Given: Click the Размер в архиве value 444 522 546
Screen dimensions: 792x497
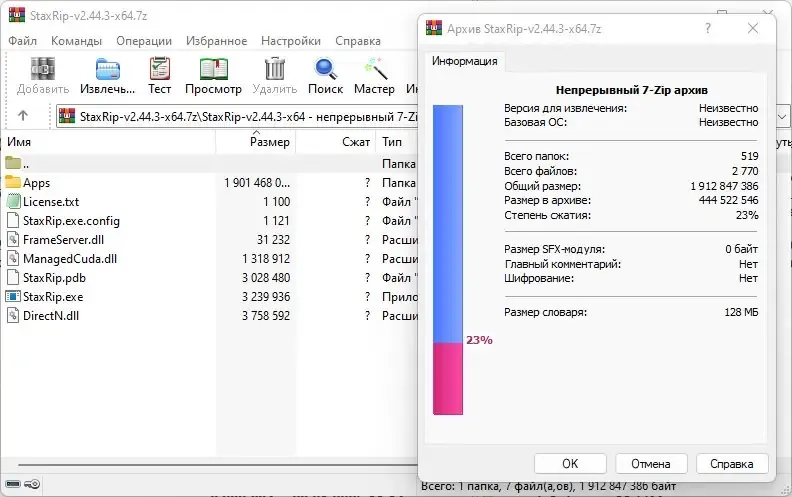Looking at the screenshot, I should coord(728,200).
